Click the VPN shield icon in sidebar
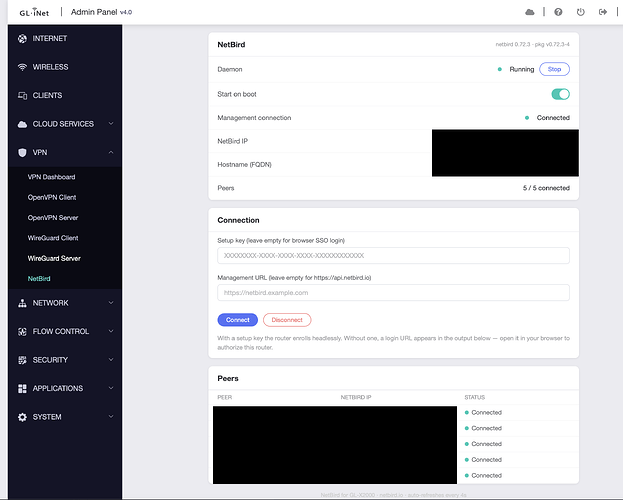The width and height of the screenshot is (623, 500). (x=22, y=153)
